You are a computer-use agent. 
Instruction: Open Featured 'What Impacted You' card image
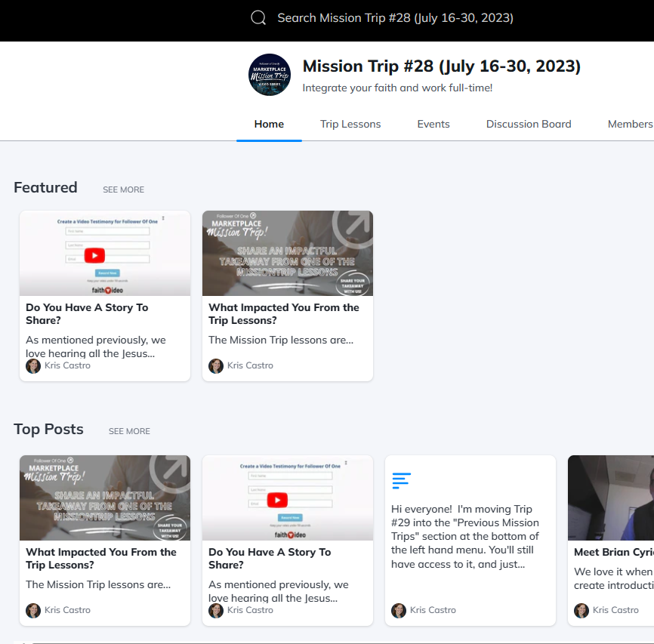point(288,253)
